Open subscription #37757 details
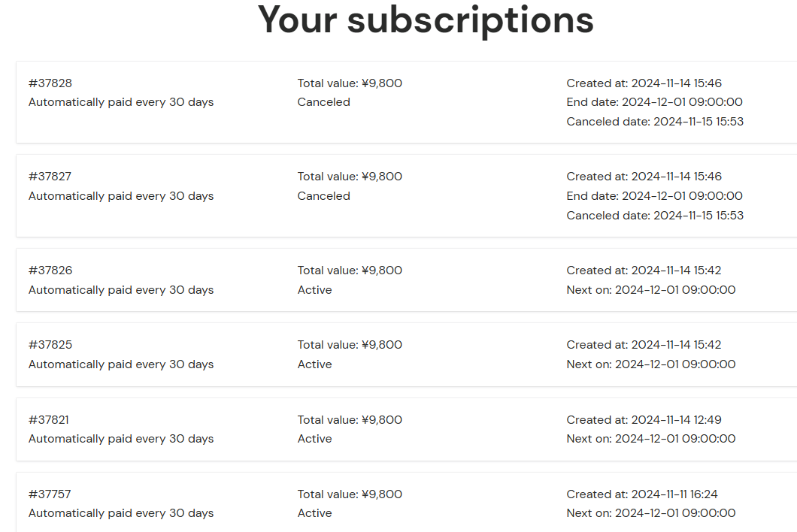The height and width of the screenshot is (532, 797). [50, 494]
